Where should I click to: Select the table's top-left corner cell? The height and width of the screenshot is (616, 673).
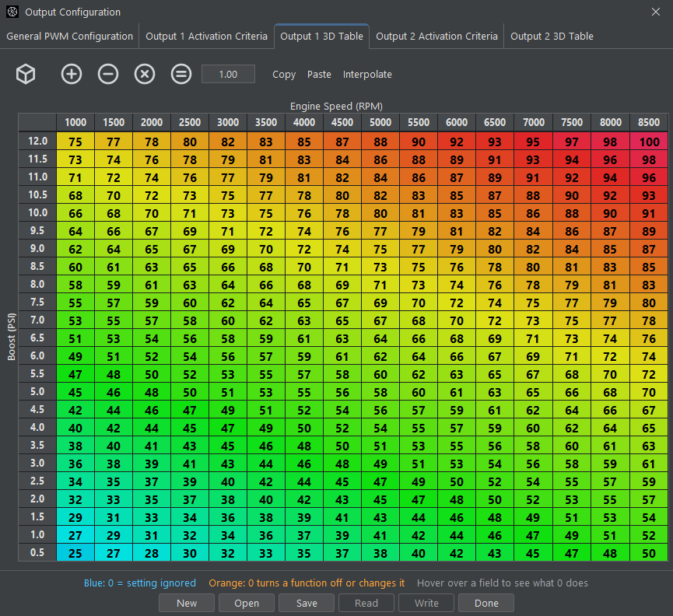(38, 122)
